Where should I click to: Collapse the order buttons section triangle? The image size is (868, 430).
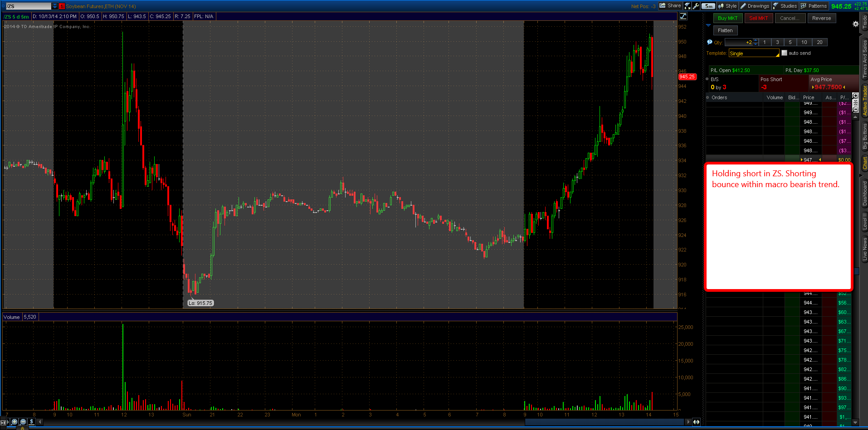click(x=708, y=25)
